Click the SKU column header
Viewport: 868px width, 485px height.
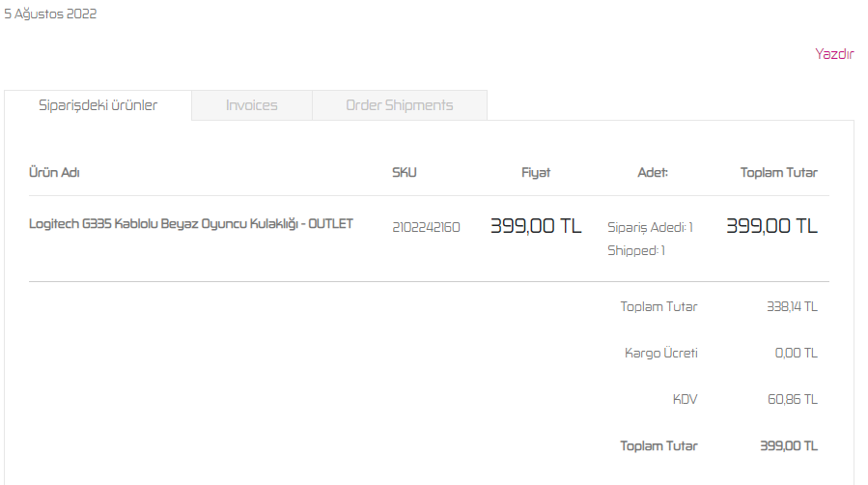pos(405,172)
